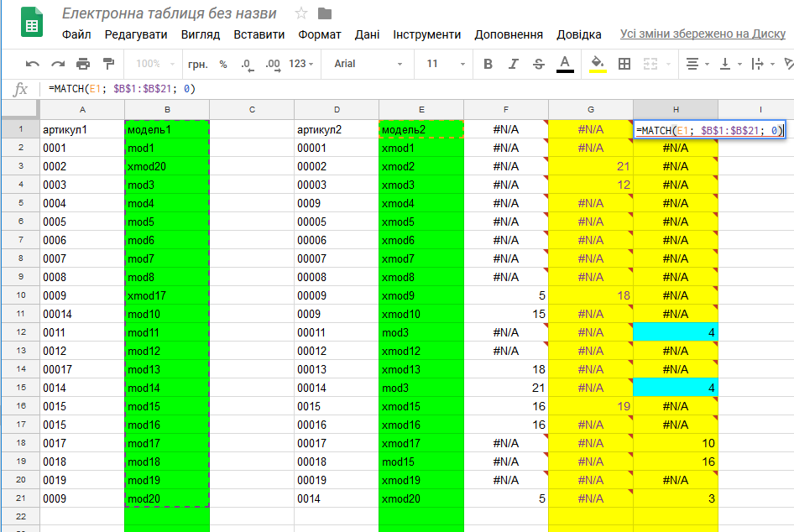Select cell E12 containing 'mod3'
Viewport: 794px width, 532px height.
pos(421,332)
